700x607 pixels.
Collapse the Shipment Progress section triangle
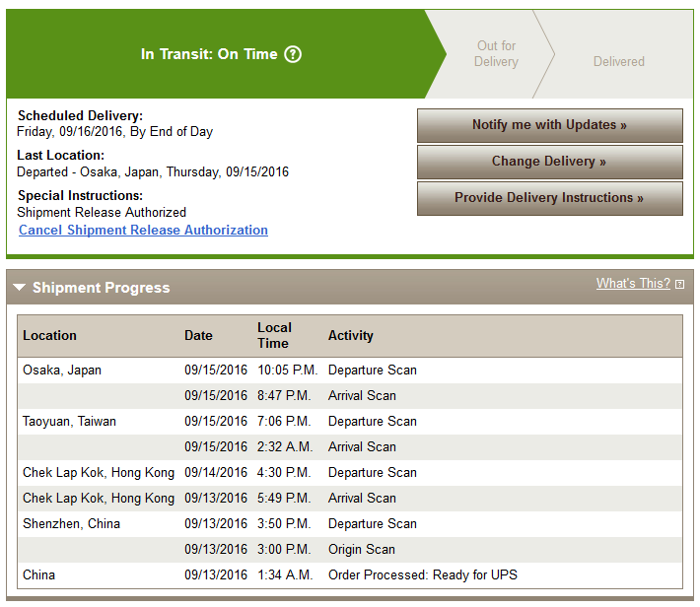(19, 287)
